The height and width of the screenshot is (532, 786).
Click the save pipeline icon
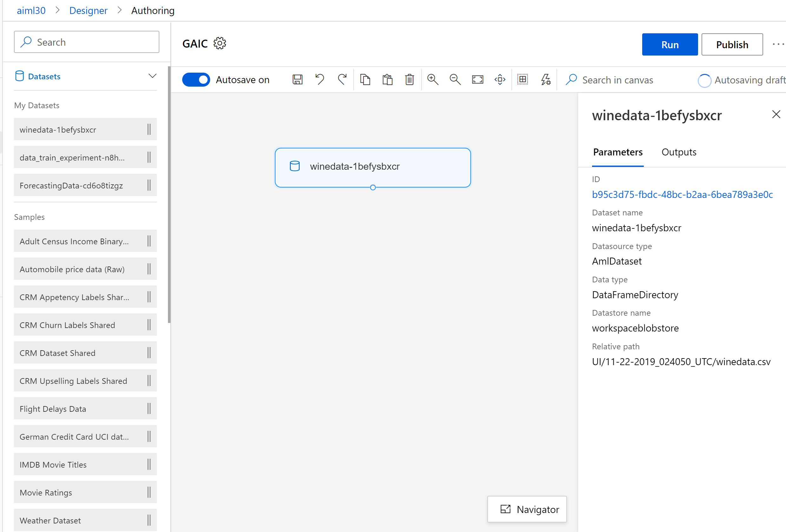click(x=297, y=80)
